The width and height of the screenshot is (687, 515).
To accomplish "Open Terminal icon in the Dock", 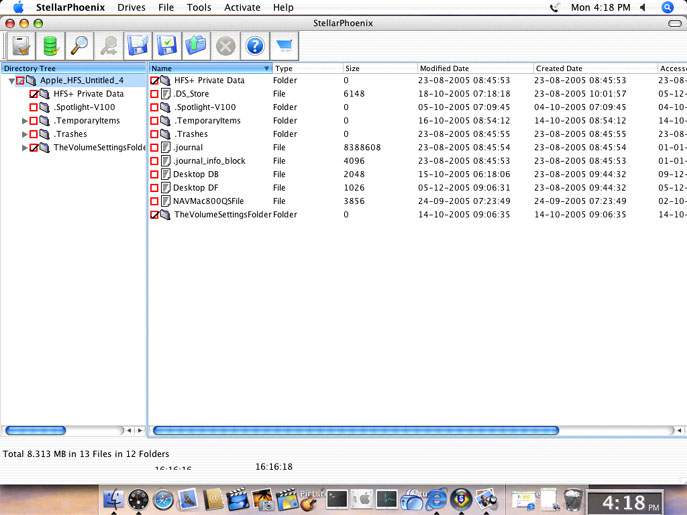I will click(337, 499).
